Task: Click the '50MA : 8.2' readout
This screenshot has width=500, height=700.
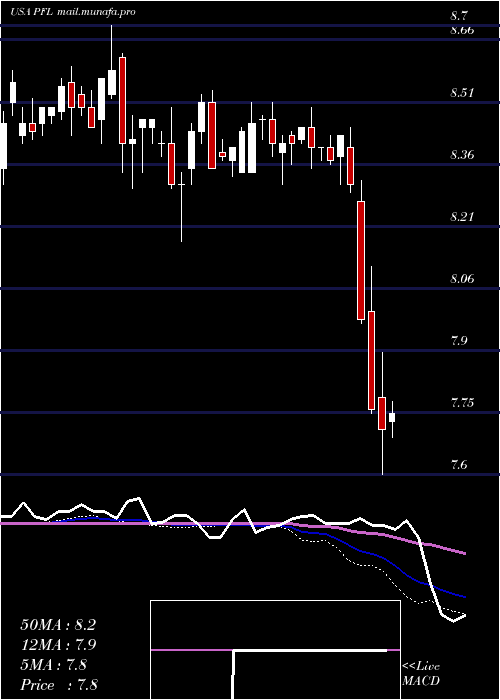Action: click(x=58, y=625)
